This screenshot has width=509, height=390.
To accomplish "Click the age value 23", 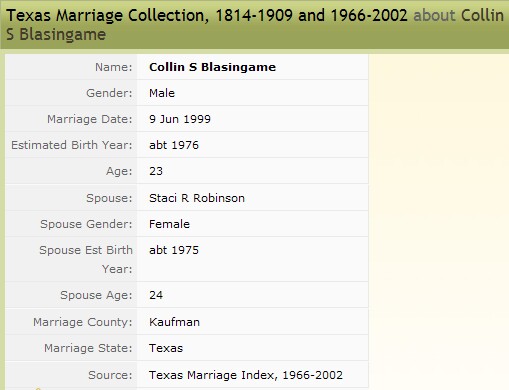I will [156, 171].
